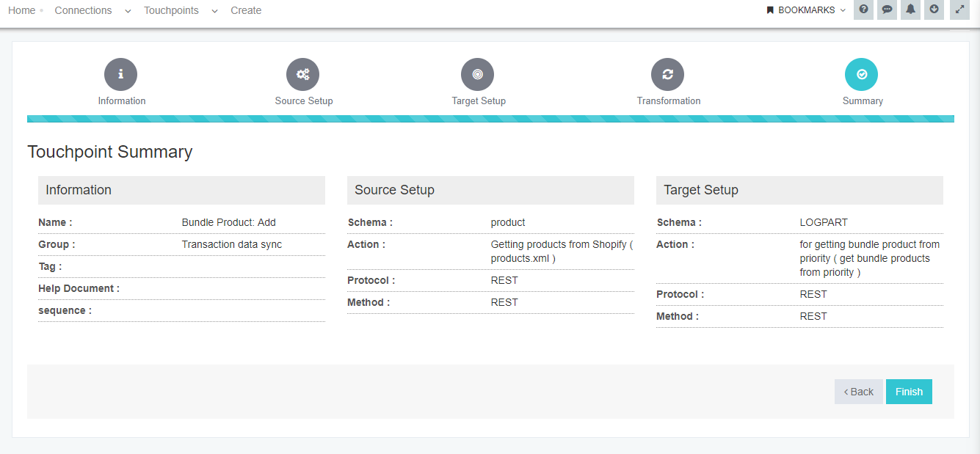The image size is (980, 454).
Task: Select the Source Setup gear icon
Action: (303, 74)
